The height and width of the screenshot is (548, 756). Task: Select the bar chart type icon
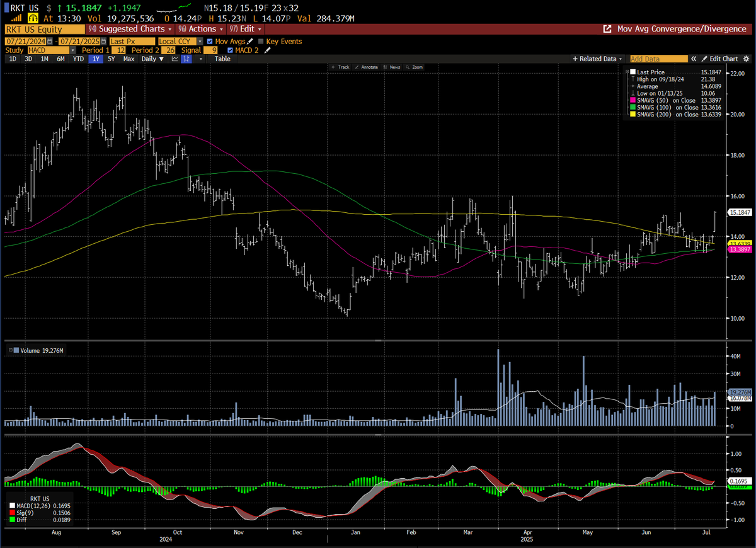pos(186,59)
